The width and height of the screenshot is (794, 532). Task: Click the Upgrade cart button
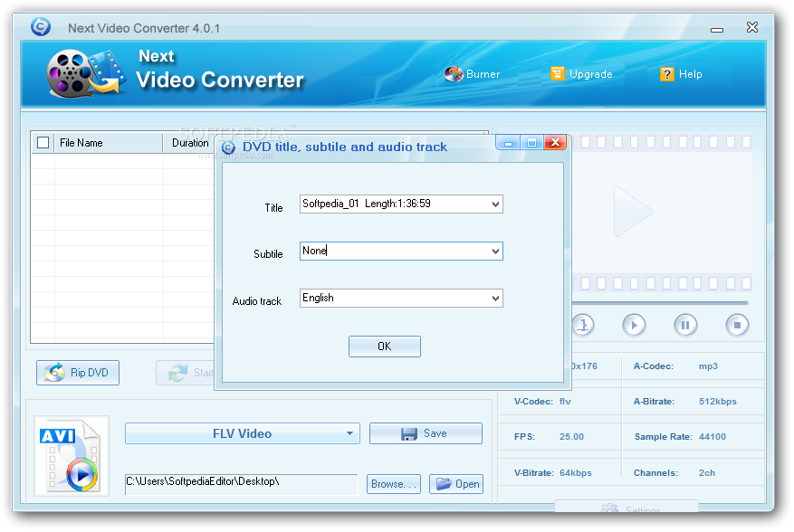[x=582, y=74]
